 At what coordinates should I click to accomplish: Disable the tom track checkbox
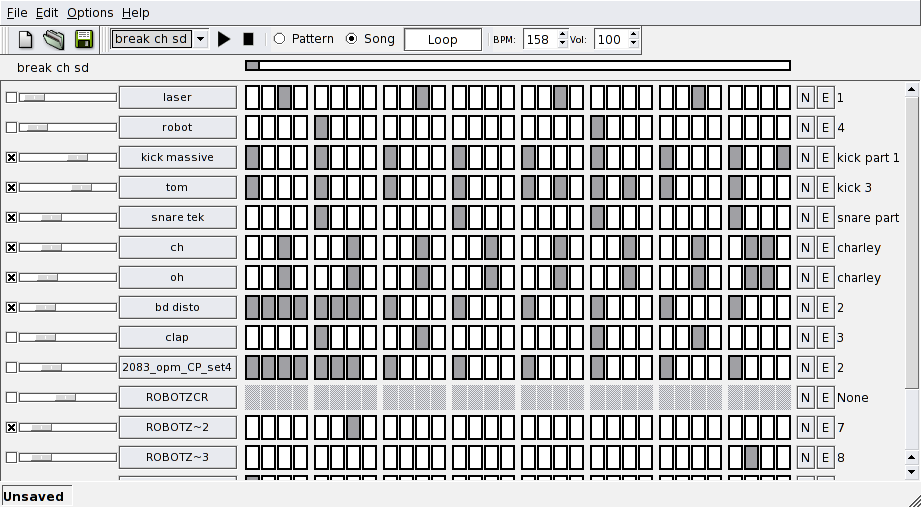tap(11, 187)
